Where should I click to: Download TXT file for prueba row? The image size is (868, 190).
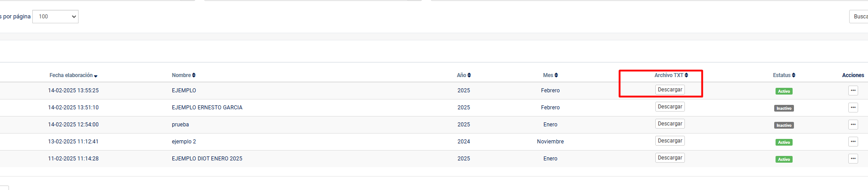[x=670, y=124]
